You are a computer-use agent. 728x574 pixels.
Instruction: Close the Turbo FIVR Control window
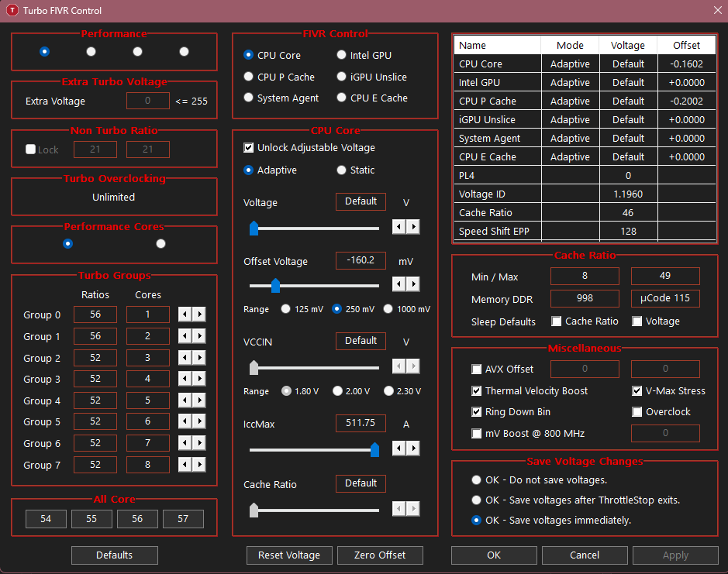pos(717,10)
